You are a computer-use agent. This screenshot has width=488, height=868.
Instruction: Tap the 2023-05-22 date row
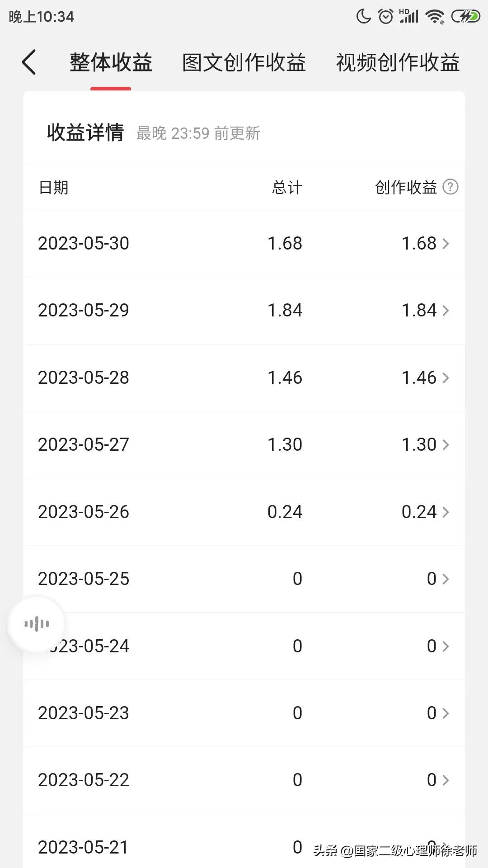pos(84,780)
